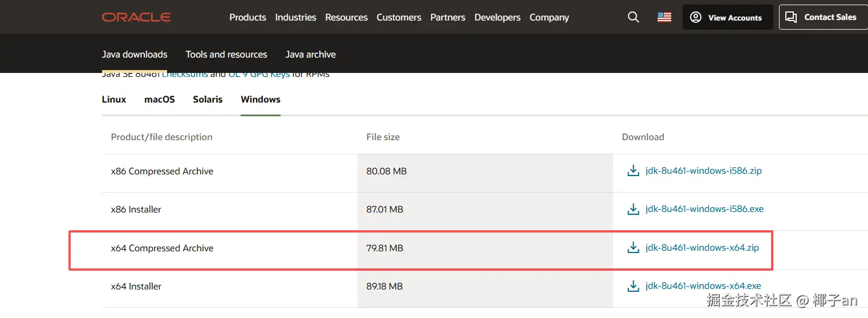Download jdk-8u461-windows-x64.exe link

point(703,286)
